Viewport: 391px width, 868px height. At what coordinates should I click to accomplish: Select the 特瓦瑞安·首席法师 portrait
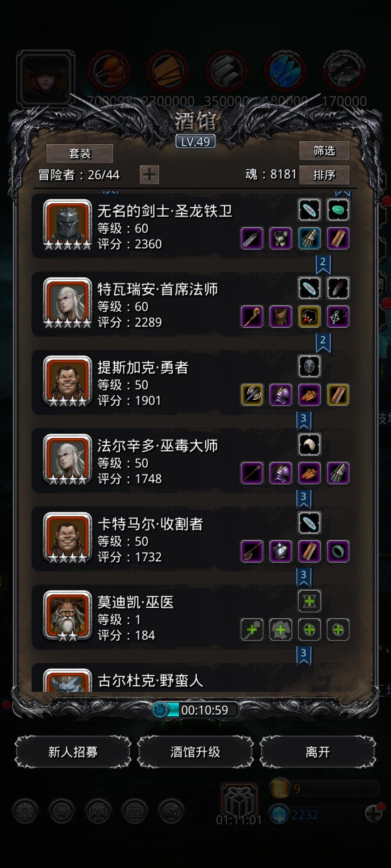67,303
